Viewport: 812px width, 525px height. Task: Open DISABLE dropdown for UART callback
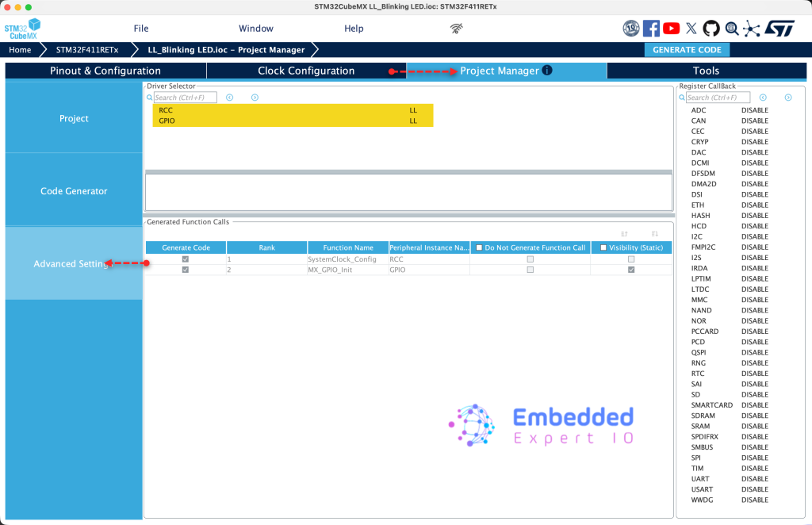pos(754,479)
